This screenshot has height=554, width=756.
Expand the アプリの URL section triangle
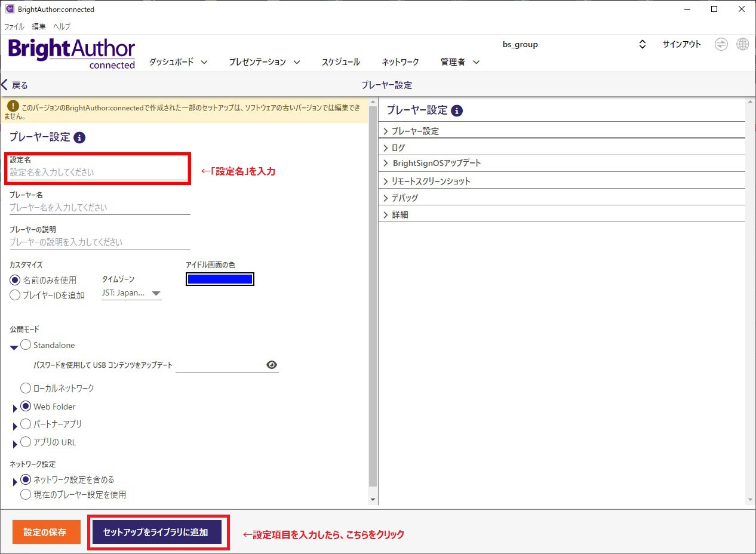(x=15, y=445)
